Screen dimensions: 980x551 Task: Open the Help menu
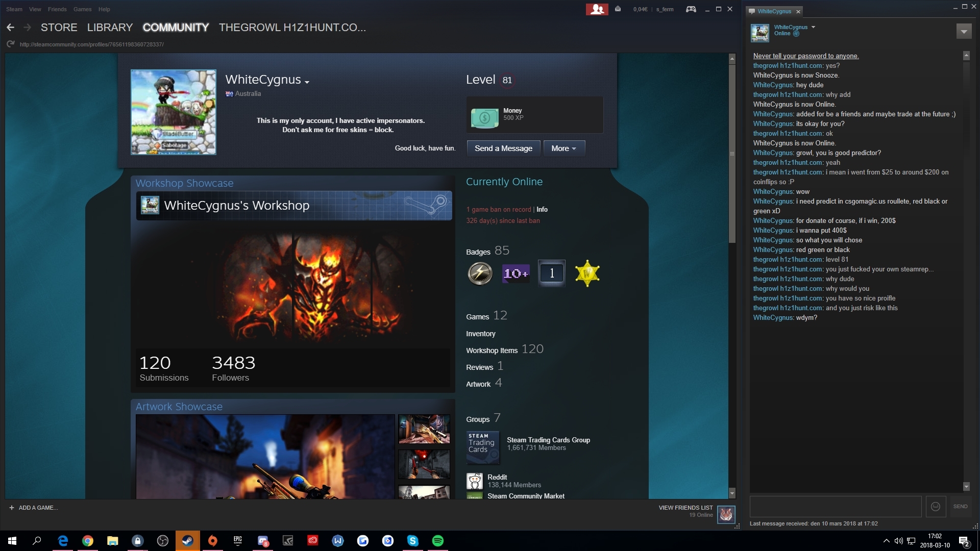(104, 9)
